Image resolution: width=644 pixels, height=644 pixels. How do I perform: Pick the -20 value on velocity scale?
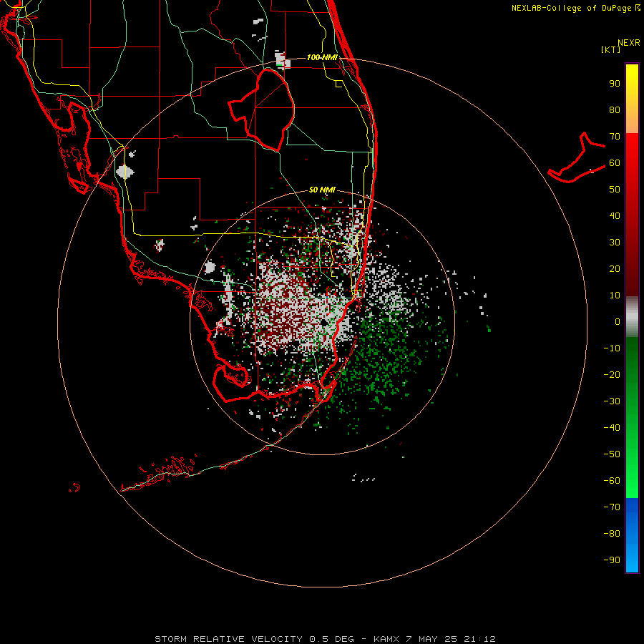click(x=612, y=374)
